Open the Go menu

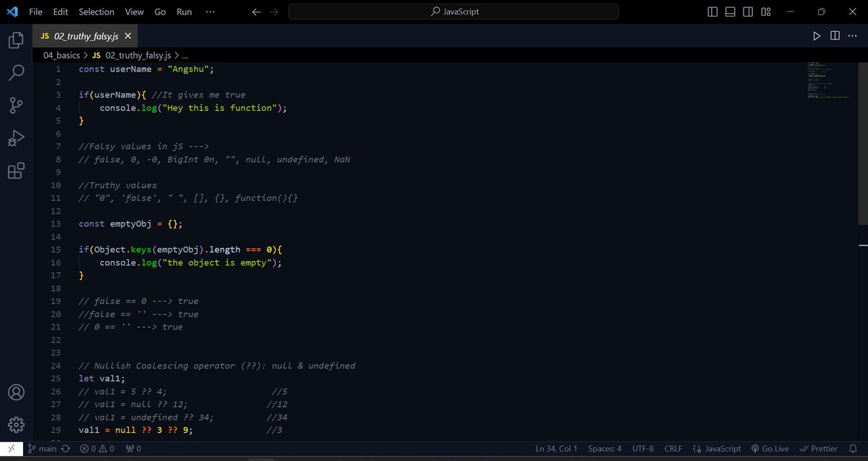(160, 12)
